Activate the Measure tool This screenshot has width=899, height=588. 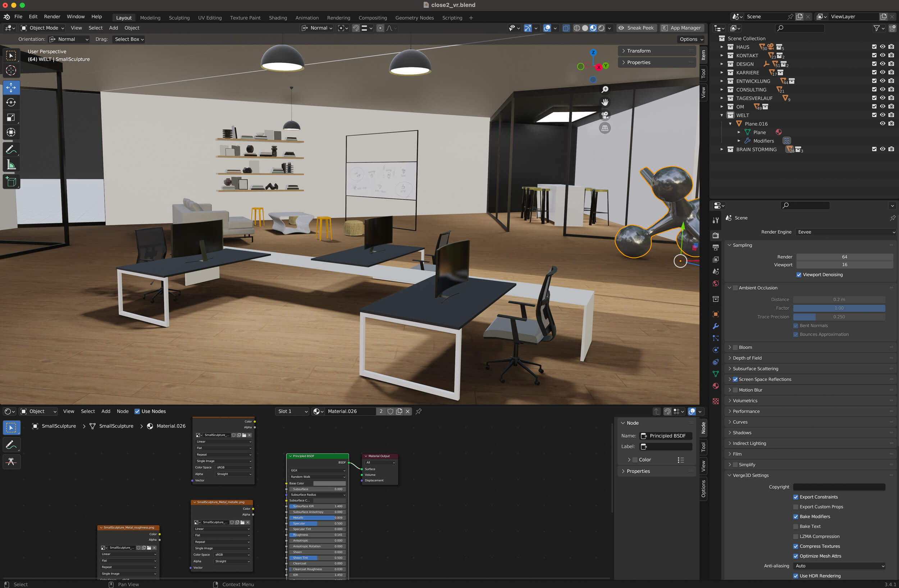(x=11, y=165)
